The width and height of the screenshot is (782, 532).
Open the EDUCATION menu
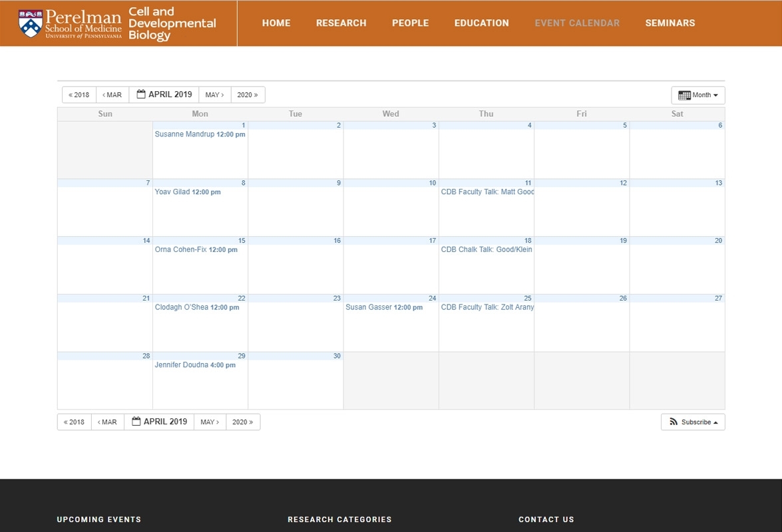tap(482, 23)
